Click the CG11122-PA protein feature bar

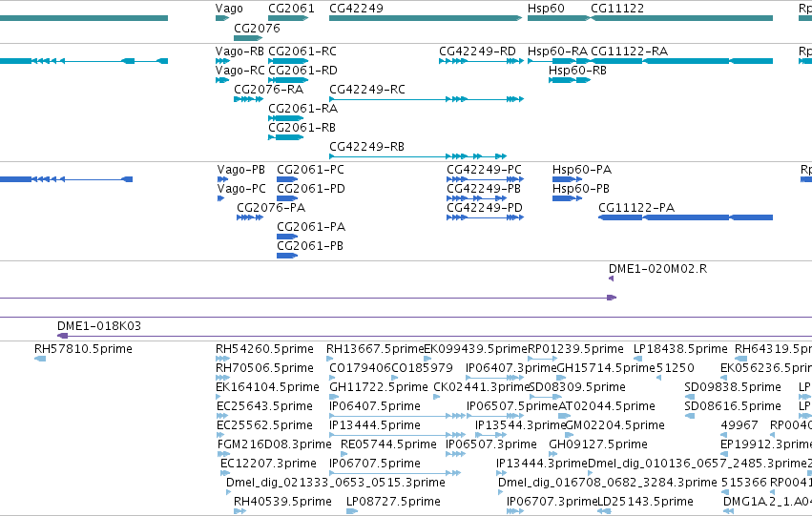[x=686, y=217]
